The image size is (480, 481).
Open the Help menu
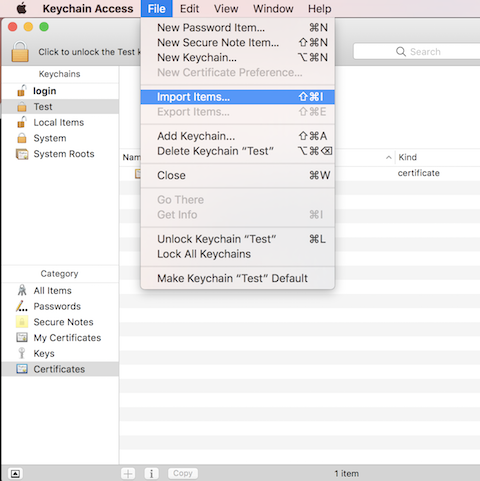319,9
